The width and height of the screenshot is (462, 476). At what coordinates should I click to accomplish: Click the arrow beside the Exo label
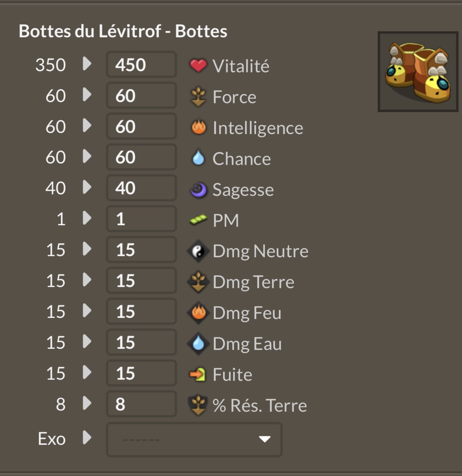87,438
